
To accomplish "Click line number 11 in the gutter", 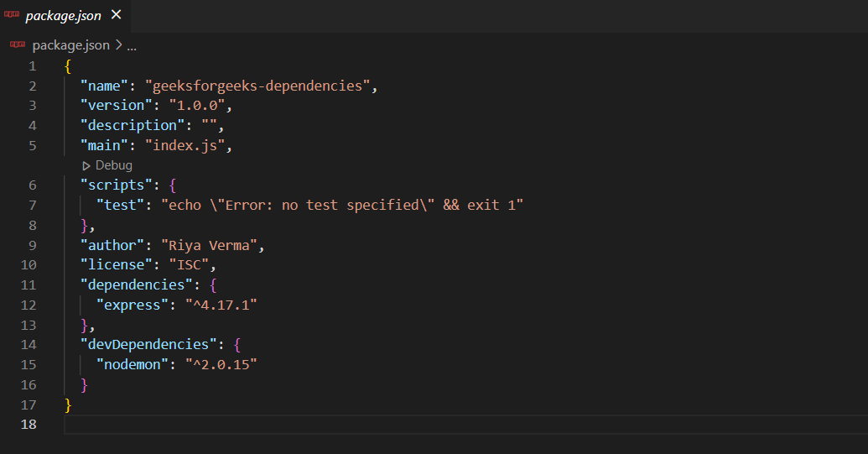I will pos(29,284).
